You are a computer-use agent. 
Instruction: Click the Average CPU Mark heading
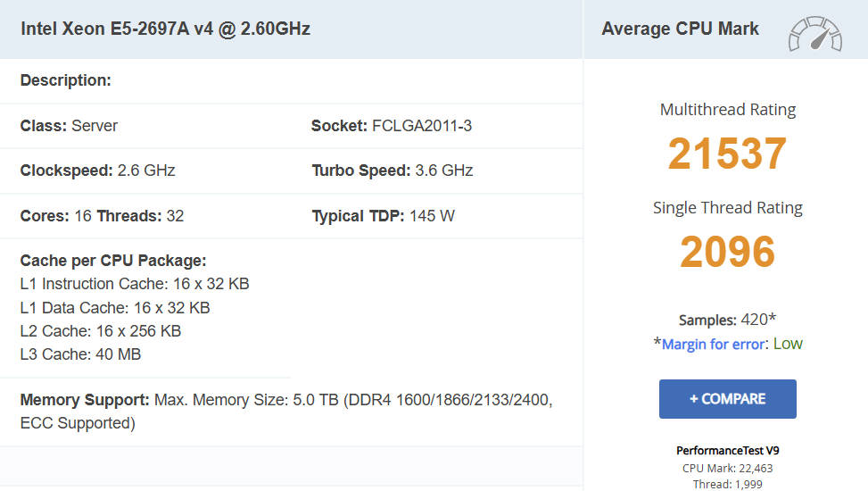(680, 29)
